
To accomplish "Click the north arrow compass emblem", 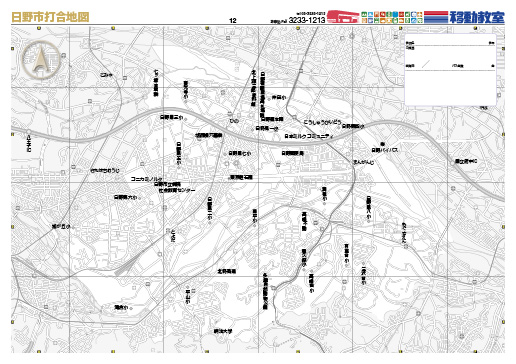I will tap(41, 60).
